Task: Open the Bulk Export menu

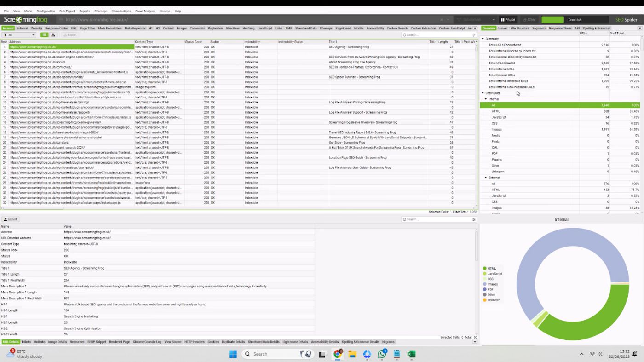Action: coord(67,11)
